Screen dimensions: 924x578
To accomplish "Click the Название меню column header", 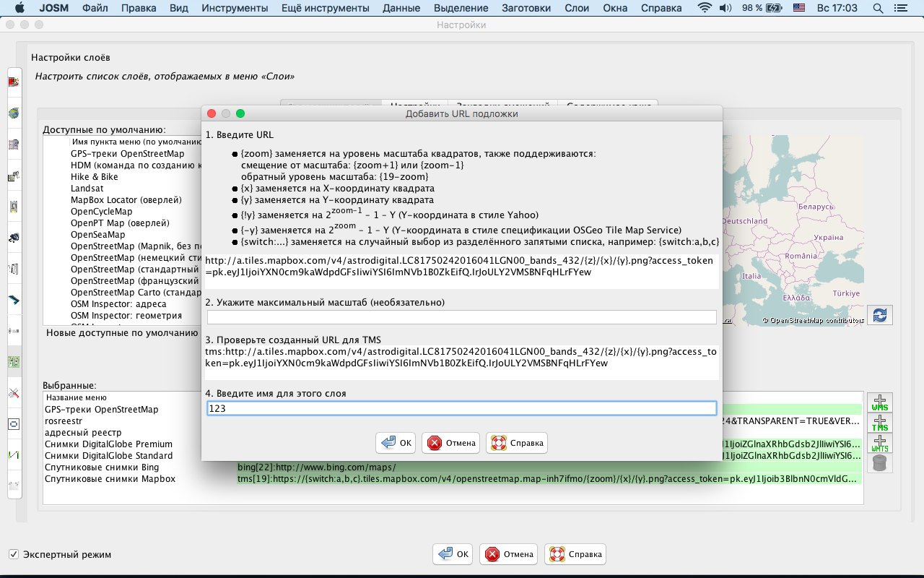I will click(76, 397).
